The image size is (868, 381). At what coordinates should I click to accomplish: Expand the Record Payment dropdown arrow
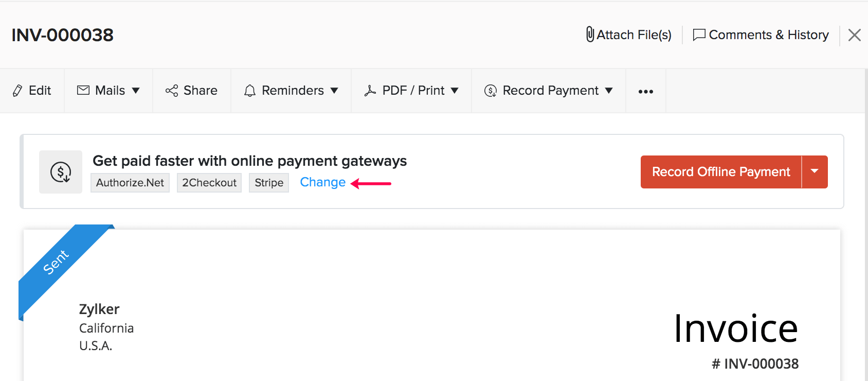pos(609,91)
